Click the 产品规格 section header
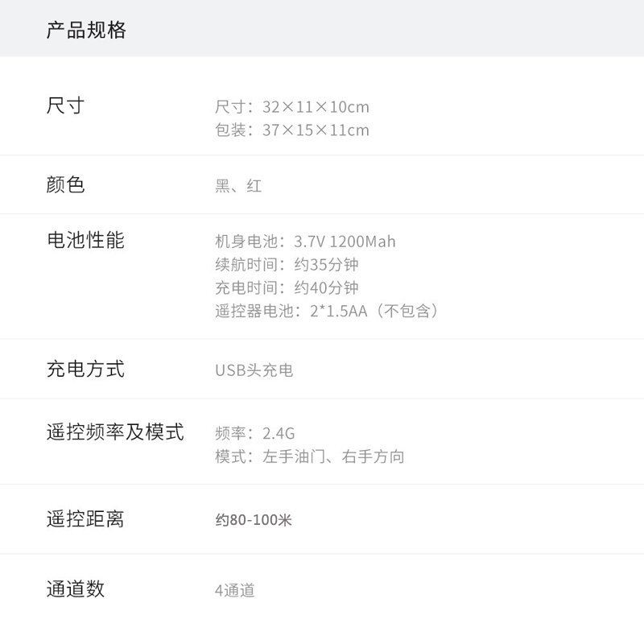The width and height of the screenshot is (644, 644). (86, 31)
